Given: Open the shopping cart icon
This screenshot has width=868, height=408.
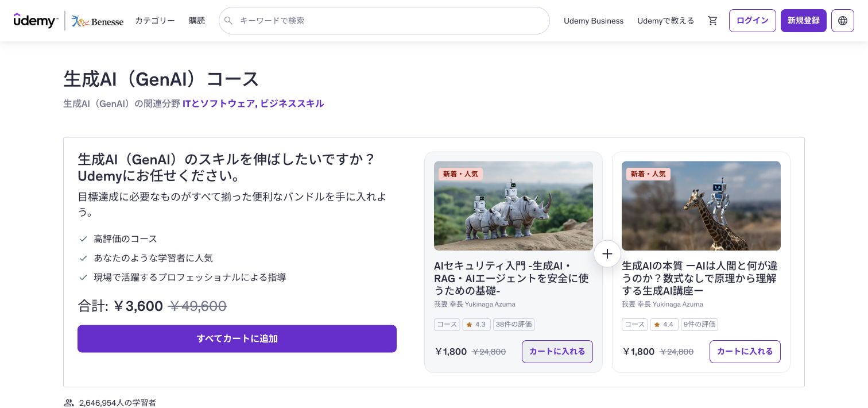Looking at the screenshot, I should (x=712, y=21).
